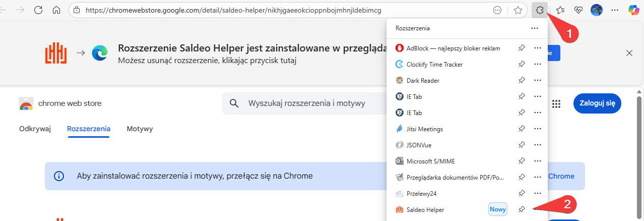Screen dimensions: 644x221
Task: Open the Copilot sidebar icon
Action: [x=634, y=10]
